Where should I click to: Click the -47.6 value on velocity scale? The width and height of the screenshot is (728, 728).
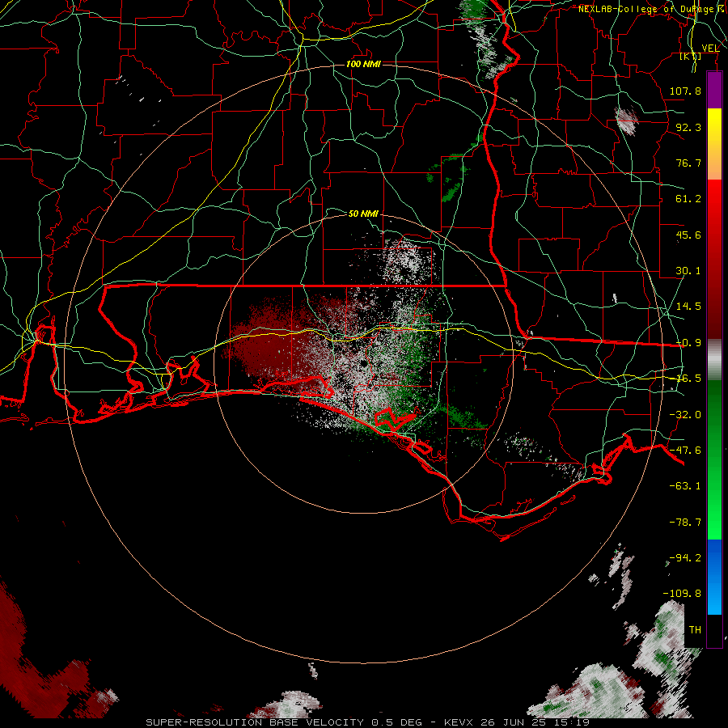[x=685, y=451]
